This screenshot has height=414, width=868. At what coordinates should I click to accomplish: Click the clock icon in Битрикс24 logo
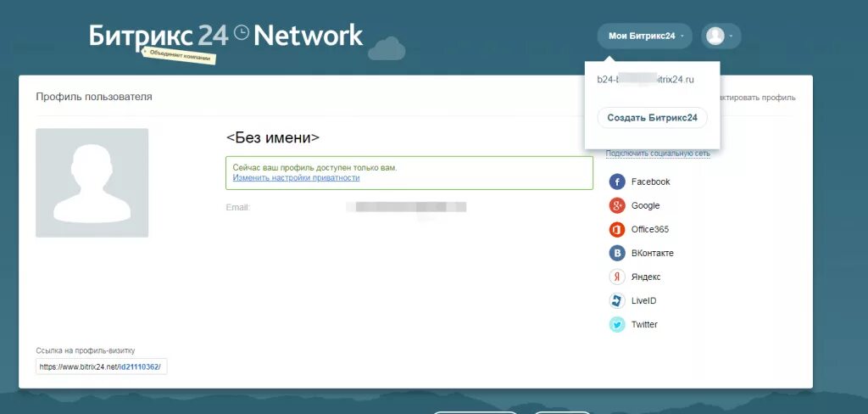click(242, 33)
